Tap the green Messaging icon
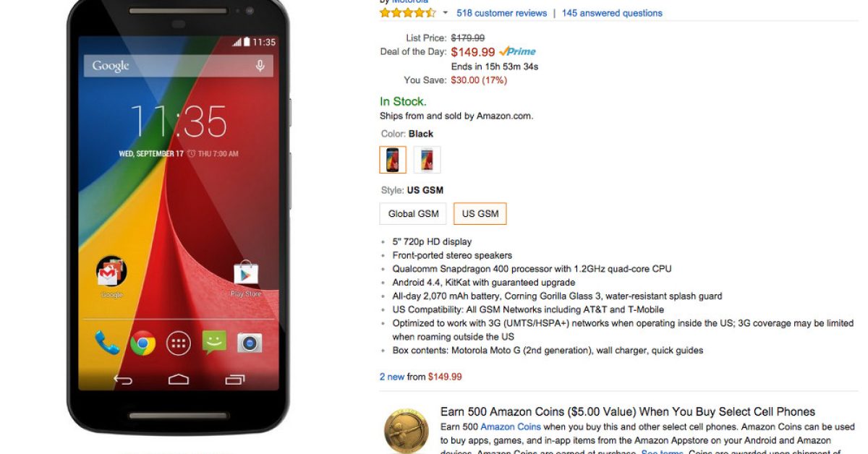 214,341
